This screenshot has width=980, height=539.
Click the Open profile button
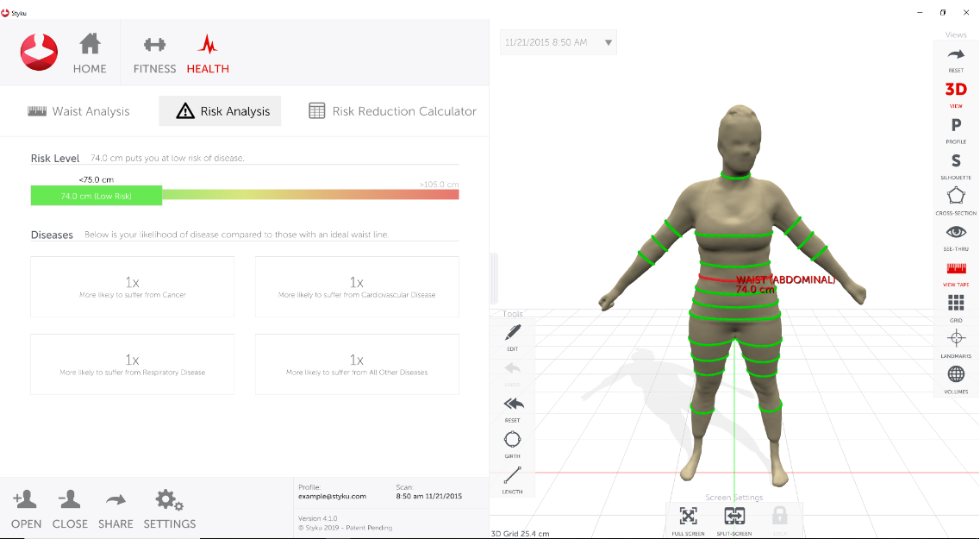tap(26, 508)
